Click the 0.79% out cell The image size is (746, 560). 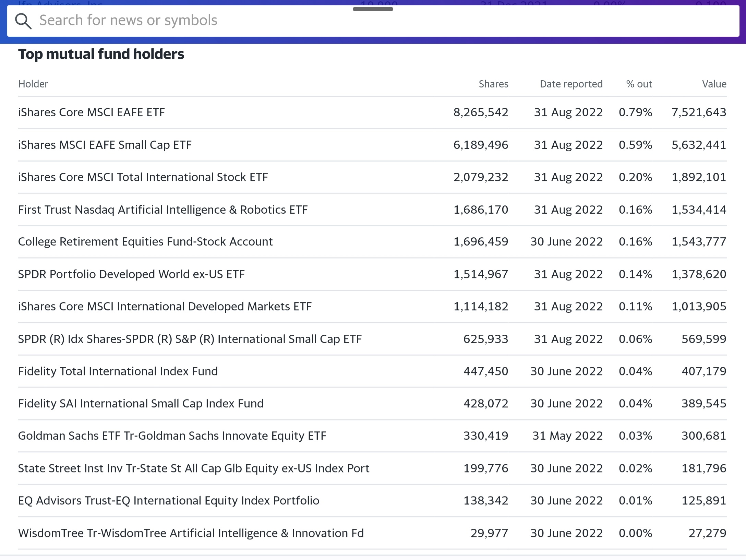pos(635,112)
